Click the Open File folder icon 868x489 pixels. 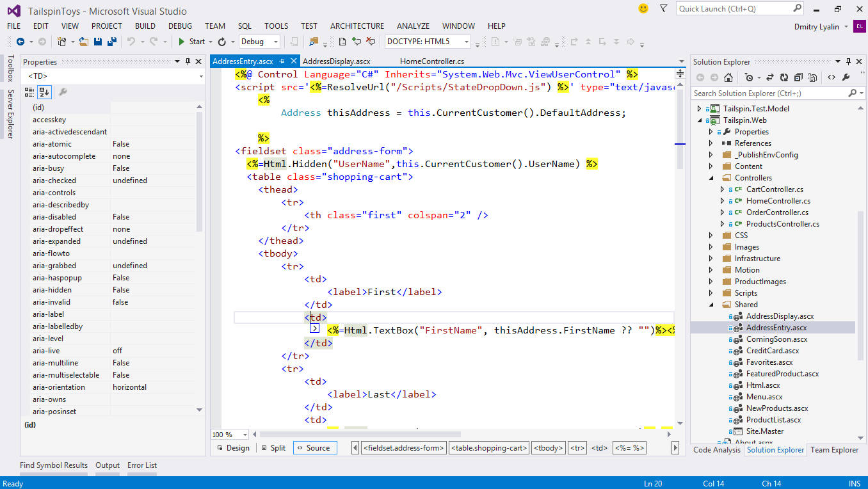click(84, 42)
